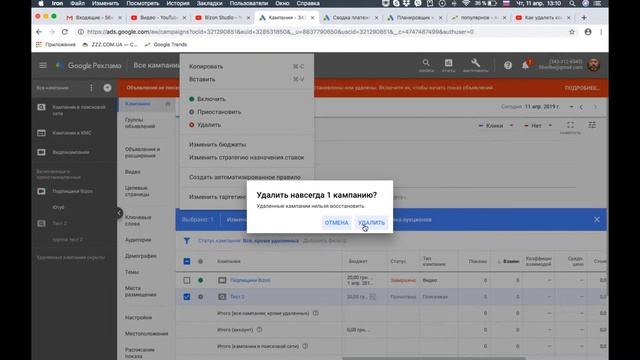Open the green status dot of Подписчики Bizon
This screenshot has height=360, width=640.
[x=200, y=280]
